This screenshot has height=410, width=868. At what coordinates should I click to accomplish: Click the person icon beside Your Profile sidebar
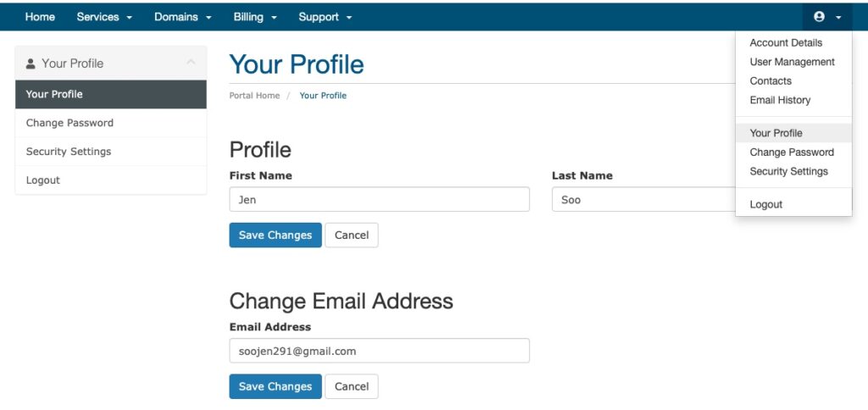click(31, 64)
